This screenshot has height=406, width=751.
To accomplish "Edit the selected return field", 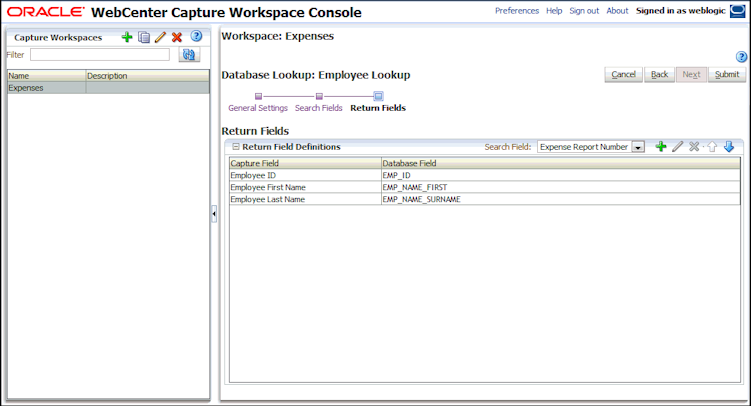I will 677,147.
